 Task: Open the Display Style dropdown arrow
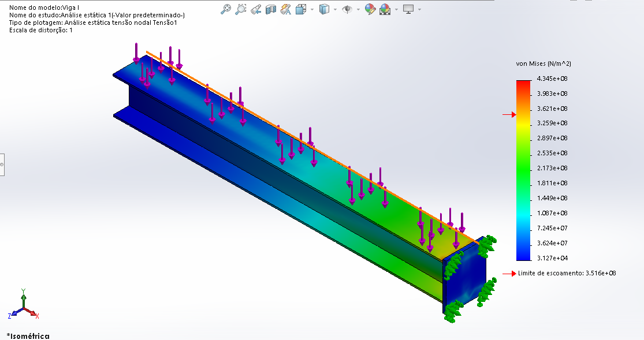[336, 10]
